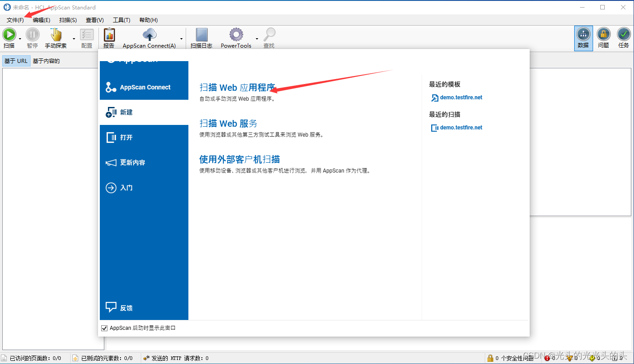Open demo.testfire.net under 最近的扫描

[461, 128]
